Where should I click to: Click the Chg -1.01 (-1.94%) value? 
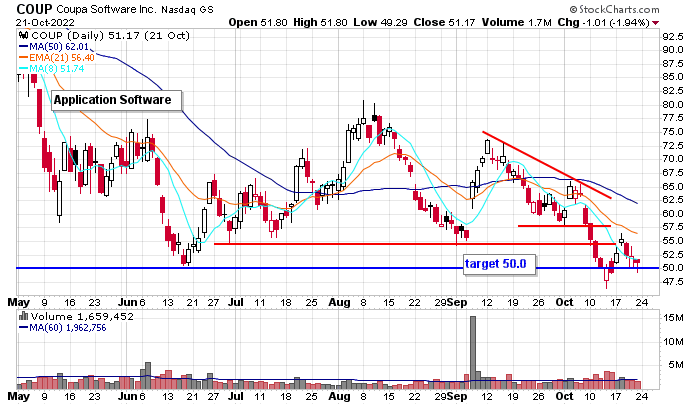(x=604, y=22)
